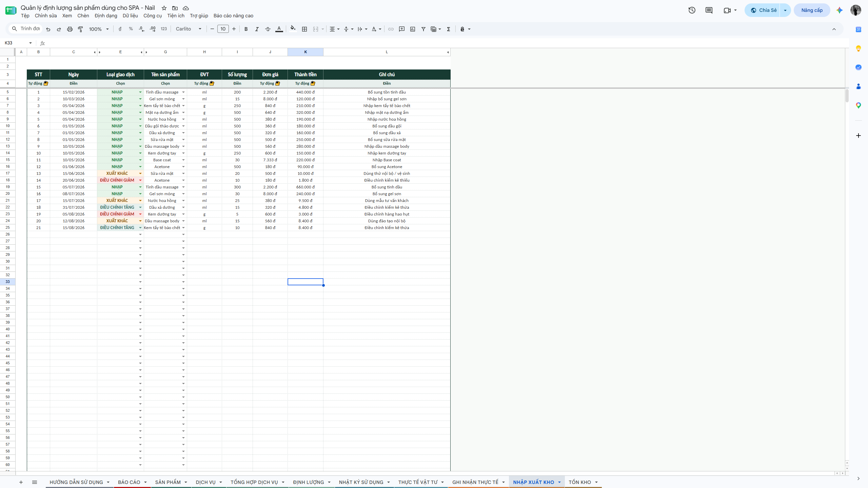Open the fill color bucket
The height and width of the screenshot is (488, 868).
click(293, 29)
